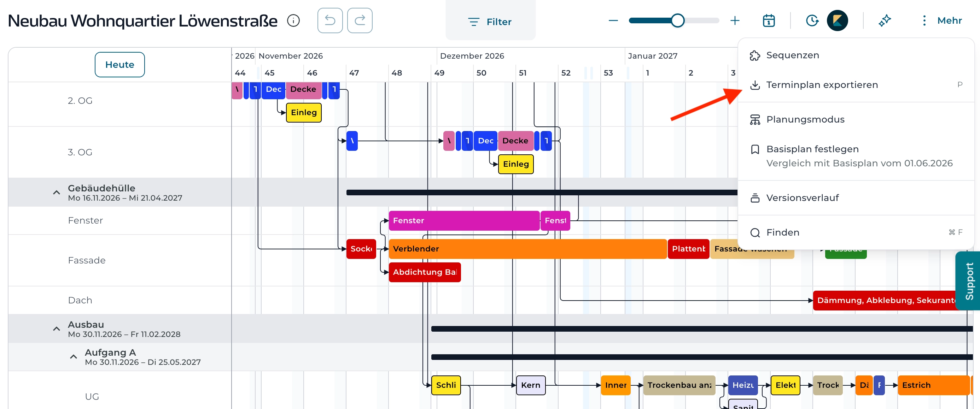Open the calendar date picker icon

pos(769,20)
